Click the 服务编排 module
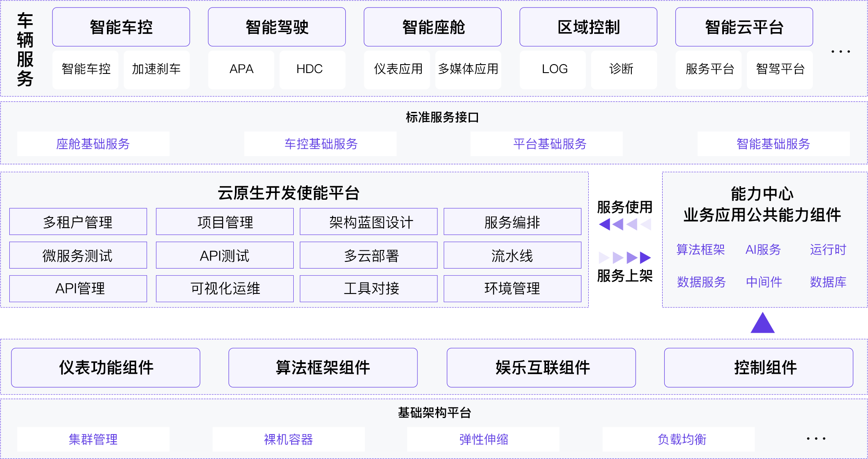Viewport: 868px width, 459px height. tap(513, 221)
